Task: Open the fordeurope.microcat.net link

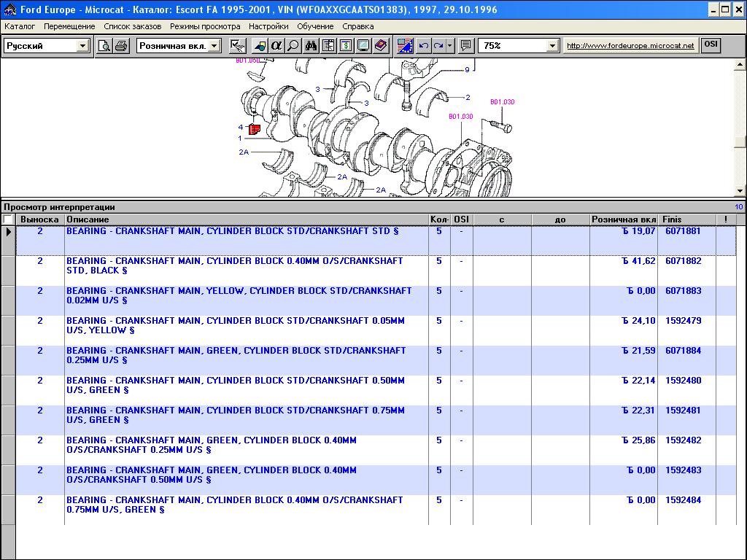Action: tap(630, 46)
